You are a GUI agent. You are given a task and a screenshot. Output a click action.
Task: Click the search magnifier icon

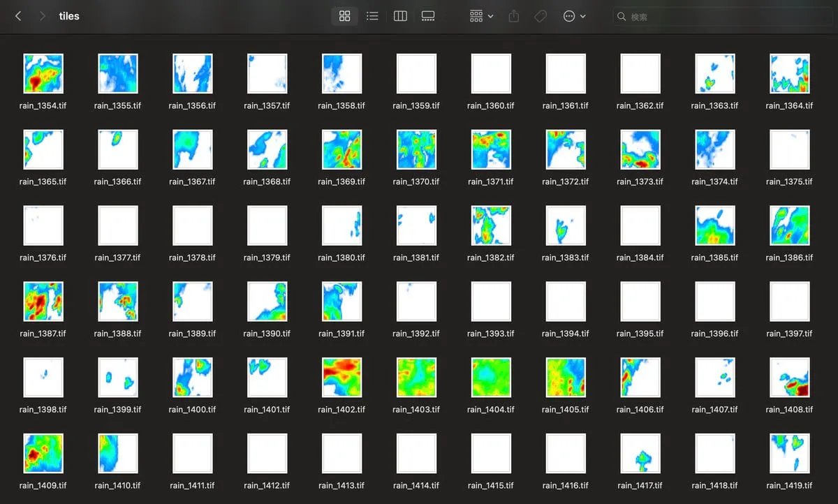point(622,16)
